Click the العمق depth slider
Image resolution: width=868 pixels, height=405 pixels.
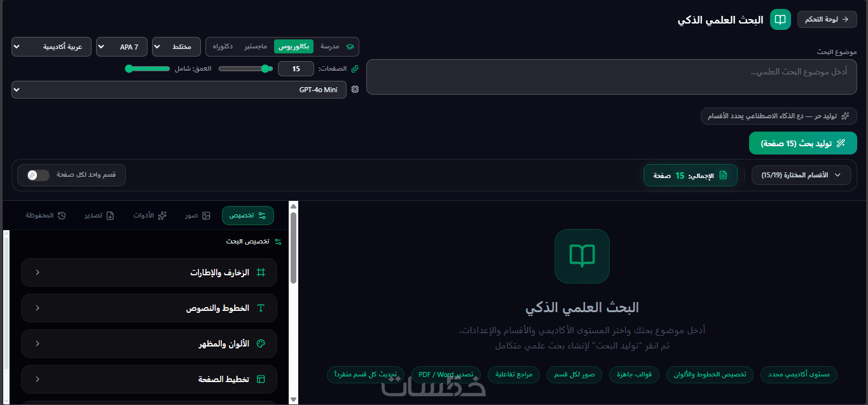148,69
